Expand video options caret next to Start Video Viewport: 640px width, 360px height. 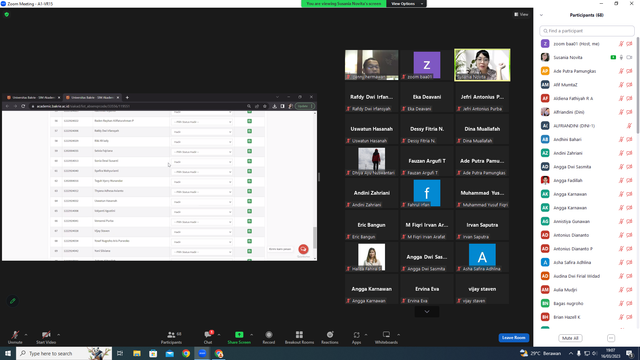click(59, 335)
